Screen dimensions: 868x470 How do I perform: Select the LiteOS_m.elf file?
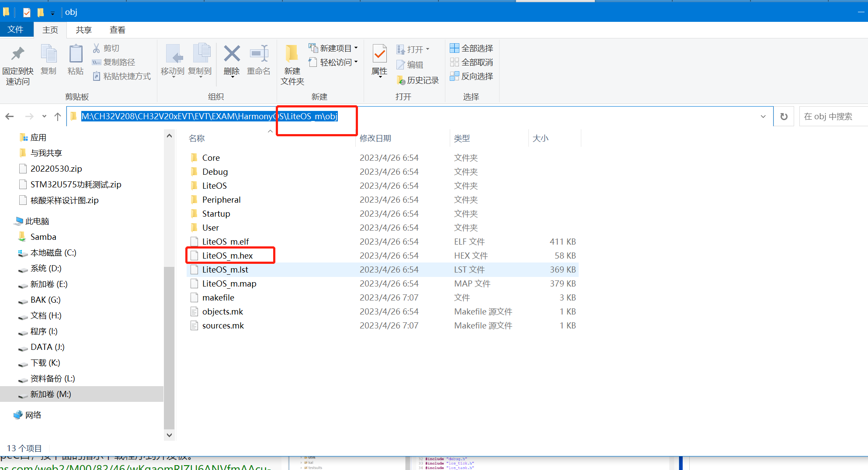[225, 242]
